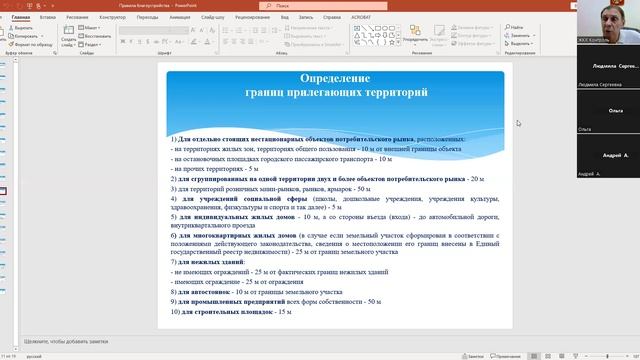Switch to the Анимация tab
Viewport: 640px width, 360px height.
pos(180,17)
